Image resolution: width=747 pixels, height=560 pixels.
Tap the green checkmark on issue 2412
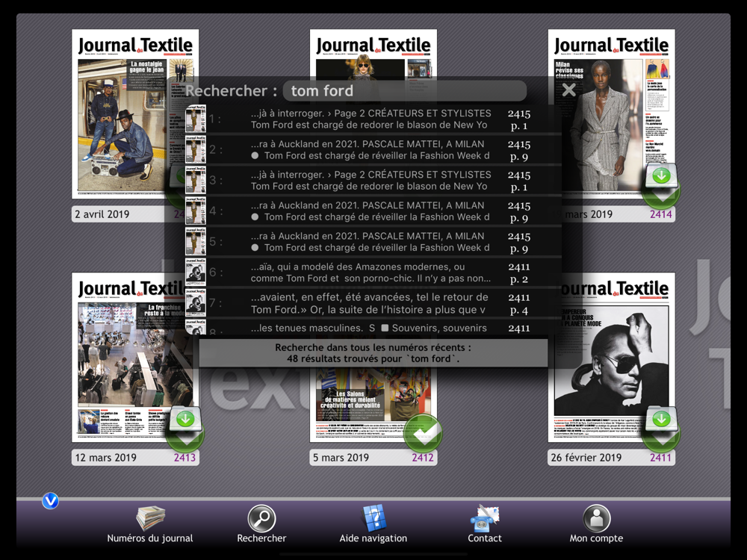pos(423,433)
